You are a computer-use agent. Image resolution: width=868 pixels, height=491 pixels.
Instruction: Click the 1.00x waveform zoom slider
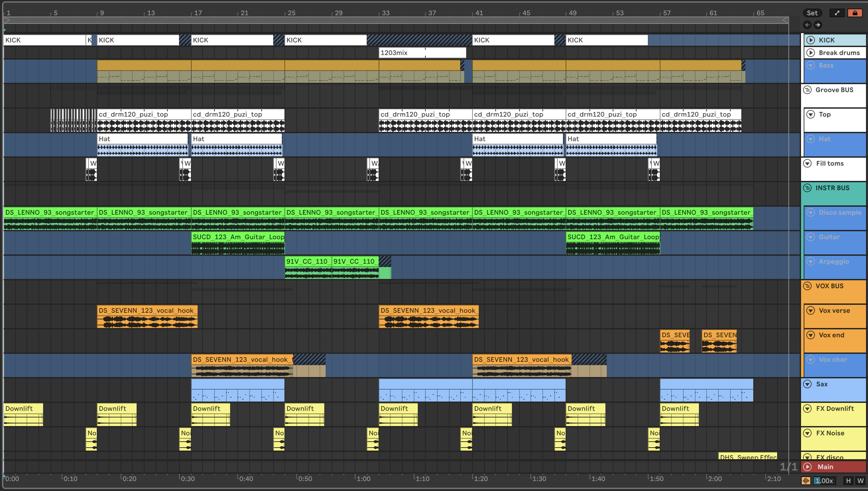click(x=825, y=480)
